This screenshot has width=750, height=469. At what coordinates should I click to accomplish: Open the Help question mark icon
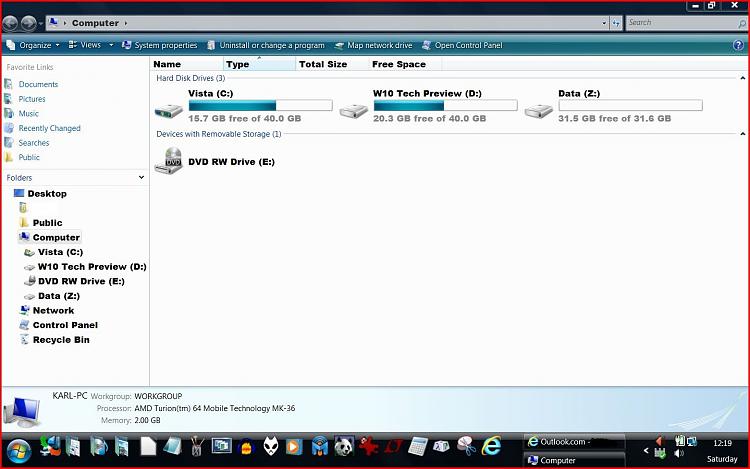click(x=738, y=45)
